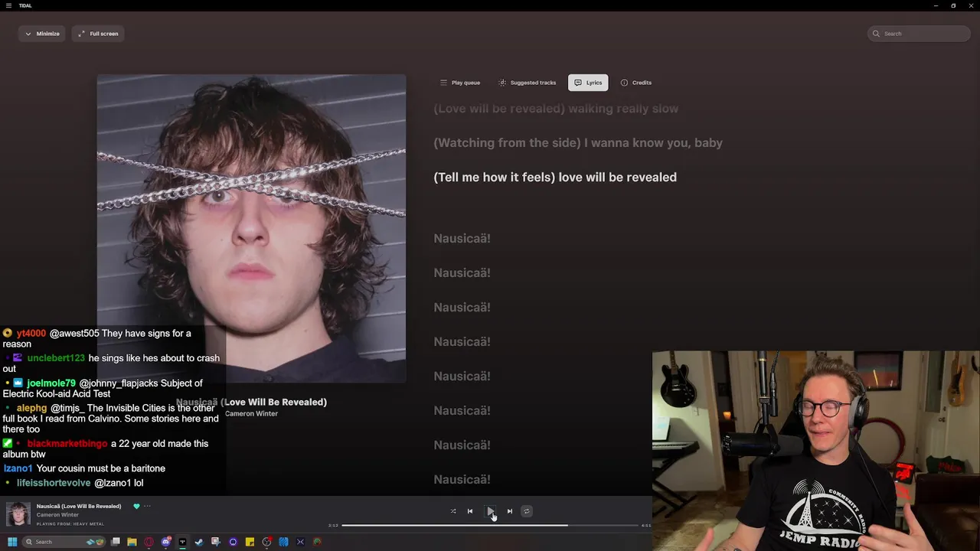Jump to lyric 'I wanna know you, baby'

tap(653, 142)
